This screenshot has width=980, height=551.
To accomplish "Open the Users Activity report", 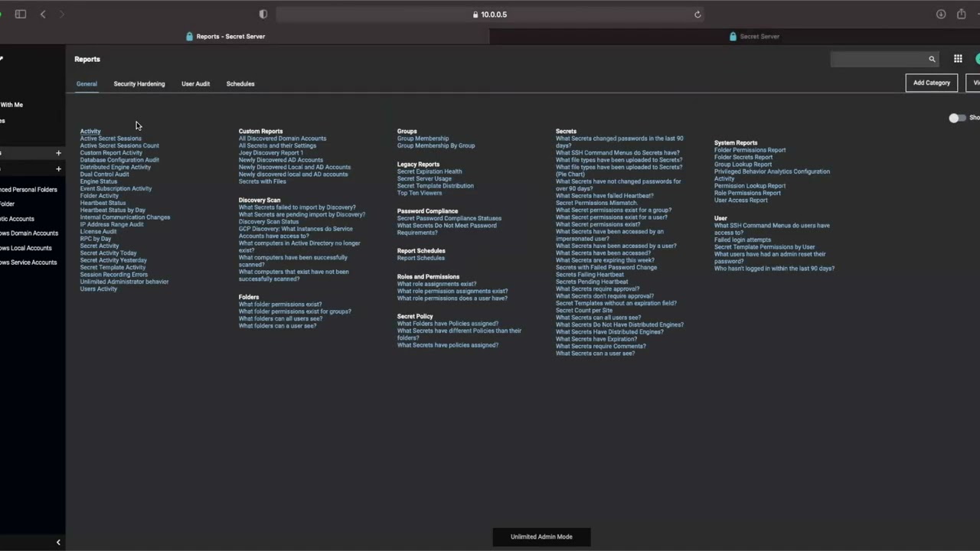I will 99,289.
